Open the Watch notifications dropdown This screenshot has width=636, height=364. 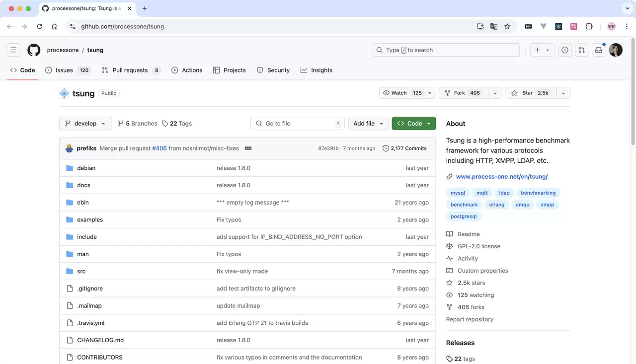[x=407, y=93]
